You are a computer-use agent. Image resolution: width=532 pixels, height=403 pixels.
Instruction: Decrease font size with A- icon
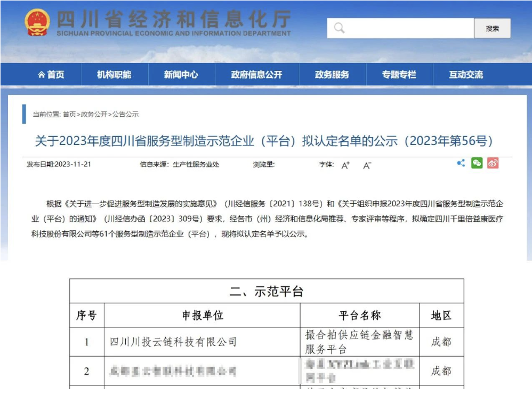[367, 165]
